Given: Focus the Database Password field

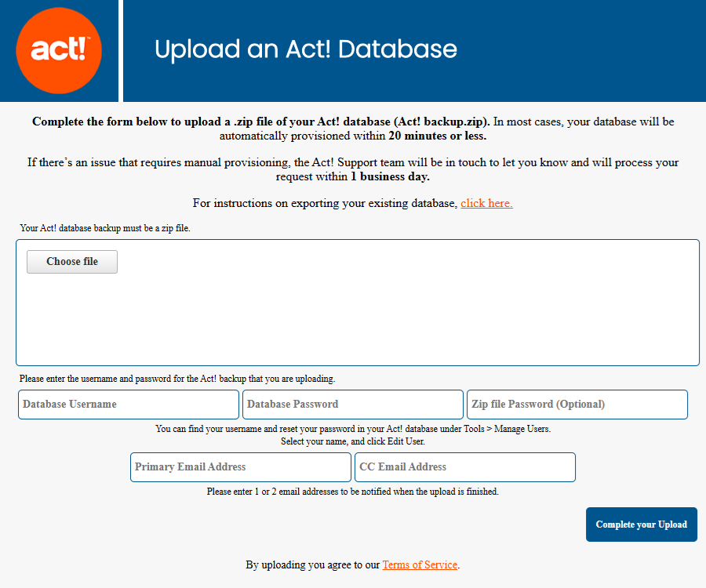Looking at the screenshot, I should 352,405.
